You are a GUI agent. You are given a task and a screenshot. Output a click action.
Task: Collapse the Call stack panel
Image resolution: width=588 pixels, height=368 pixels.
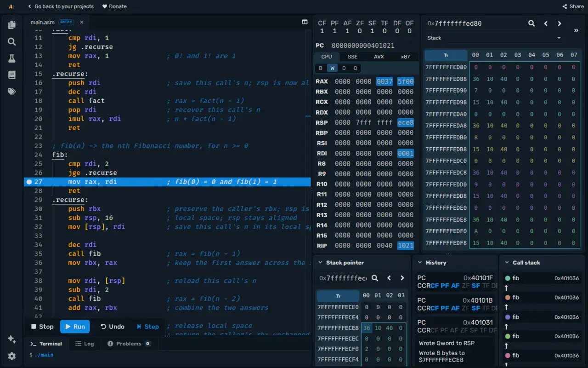(x=507, y=263)
